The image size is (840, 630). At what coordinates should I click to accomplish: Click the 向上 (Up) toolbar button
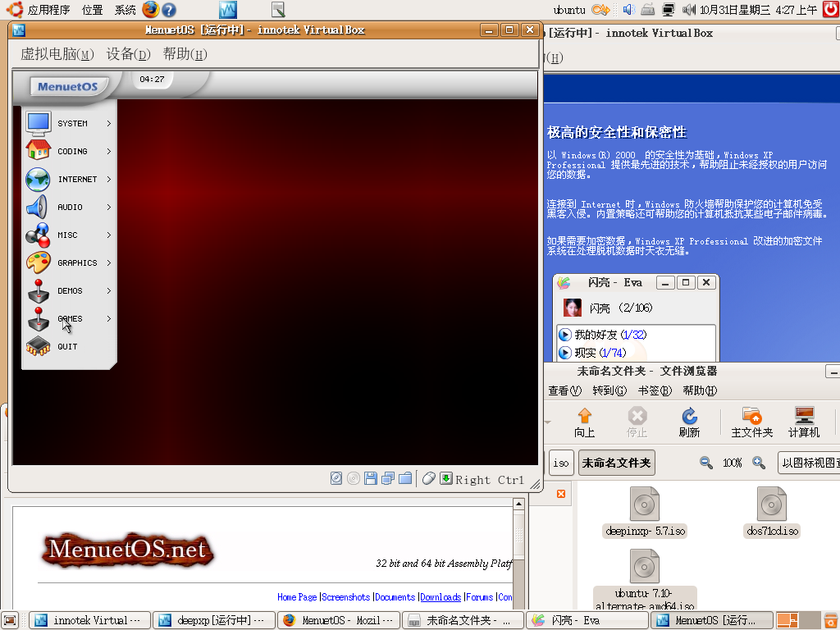[584, 422]
